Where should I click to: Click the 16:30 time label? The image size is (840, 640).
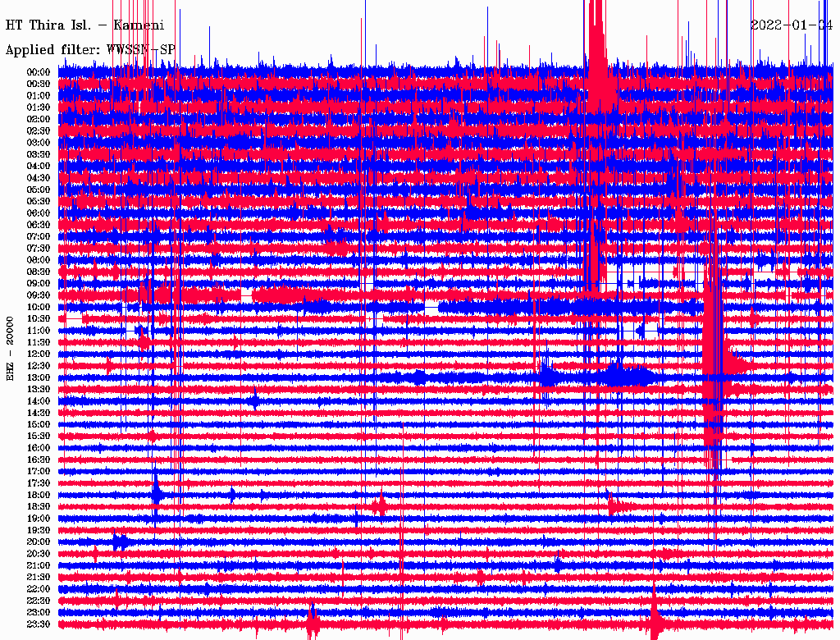click(x=39, y=460)
